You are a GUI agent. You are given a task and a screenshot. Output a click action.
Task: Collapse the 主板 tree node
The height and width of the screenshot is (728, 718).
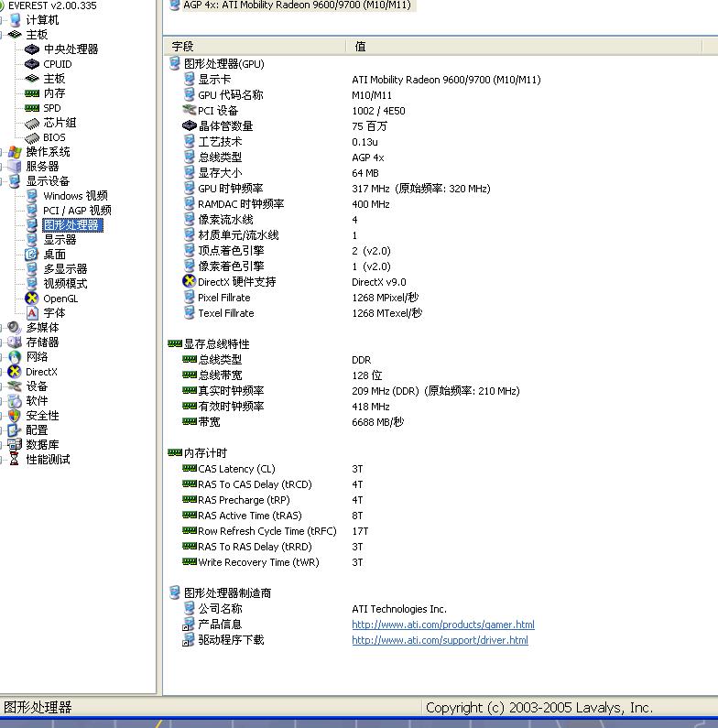click(x=2, y=35)
